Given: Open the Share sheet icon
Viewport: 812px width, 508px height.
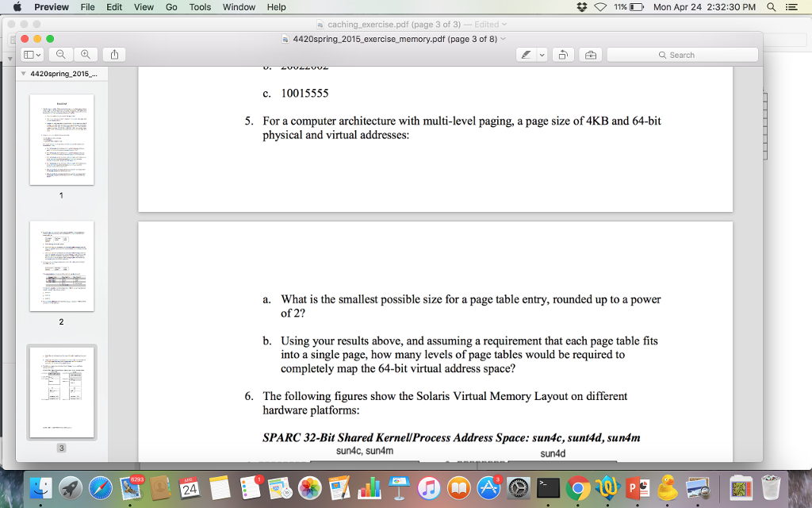Looking at the screenshot, I should [114, 54].
